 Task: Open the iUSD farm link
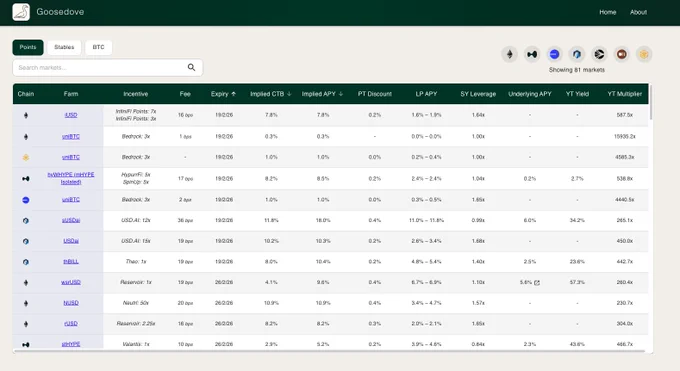pyautogui.click(x=71, y=115)
